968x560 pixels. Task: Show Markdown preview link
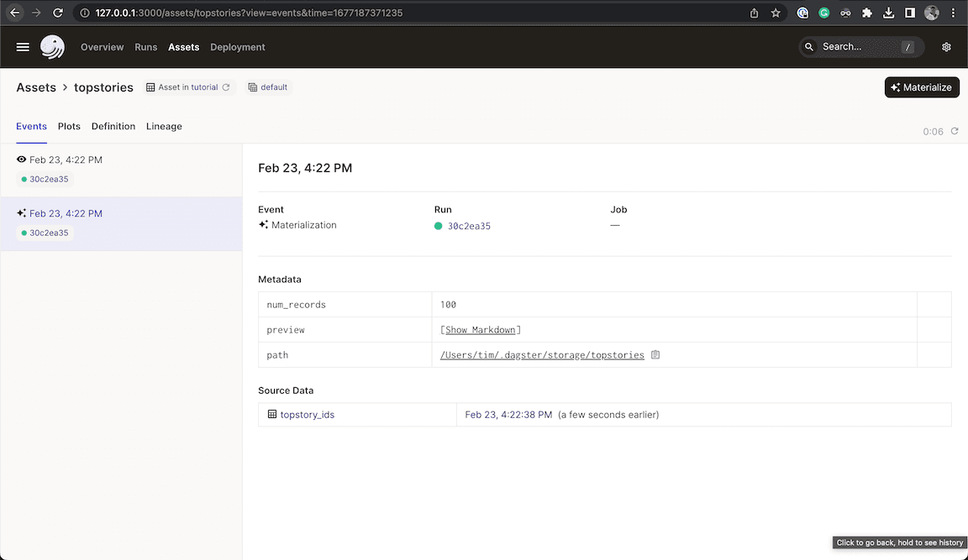(480, 330)
